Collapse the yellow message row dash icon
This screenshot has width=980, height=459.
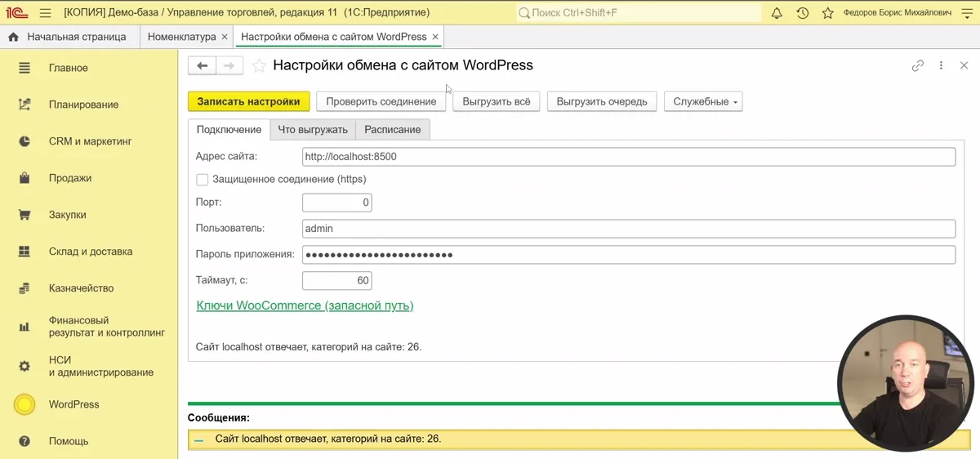click(x=199, y=439)
